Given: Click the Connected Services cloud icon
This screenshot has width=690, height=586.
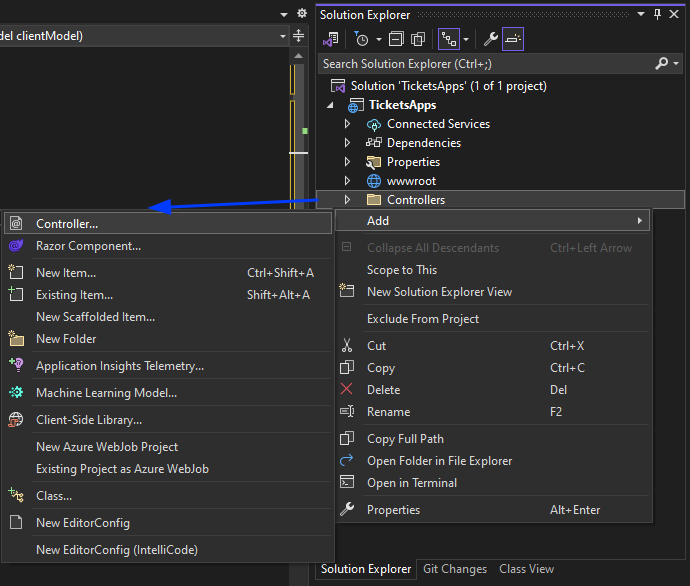Looking at the screenshot, I should tap(374, 125).
